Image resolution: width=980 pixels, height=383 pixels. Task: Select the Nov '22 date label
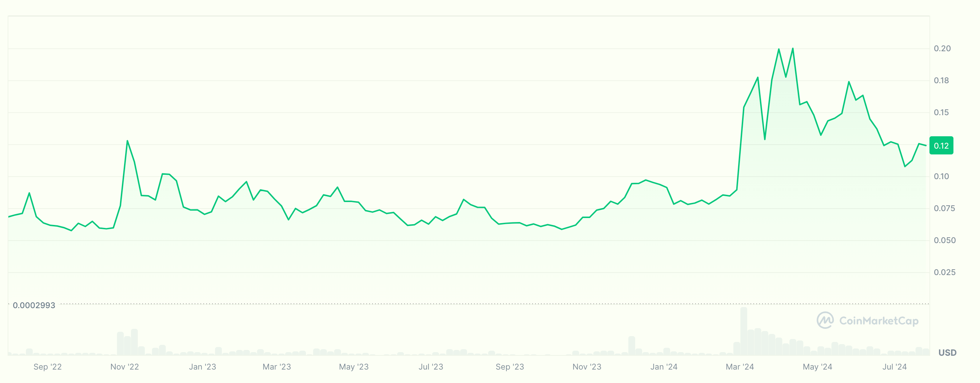point(124,367)
